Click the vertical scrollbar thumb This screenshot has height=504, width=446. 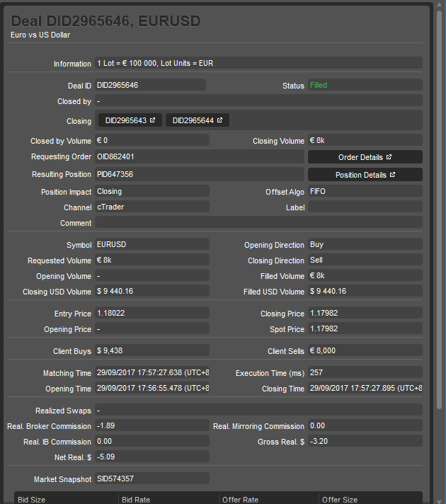(439, 210)
